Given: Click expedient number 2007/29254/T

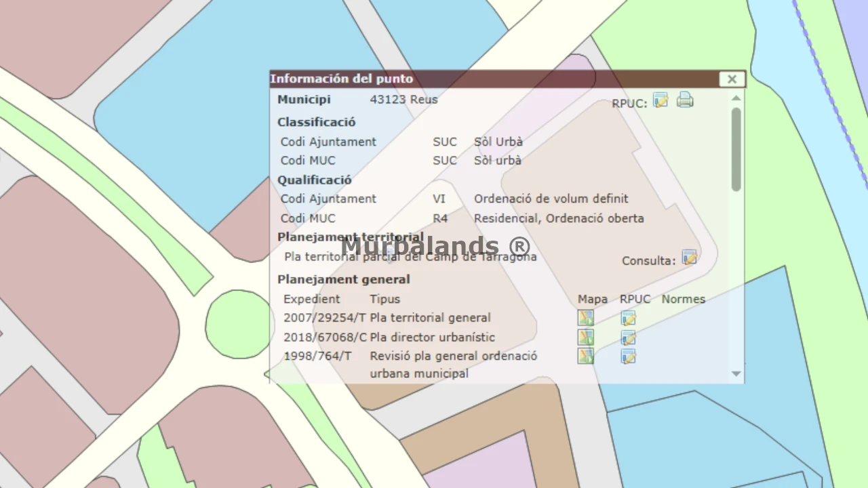Looking at the screenshot, I should (x=325, y=318).
